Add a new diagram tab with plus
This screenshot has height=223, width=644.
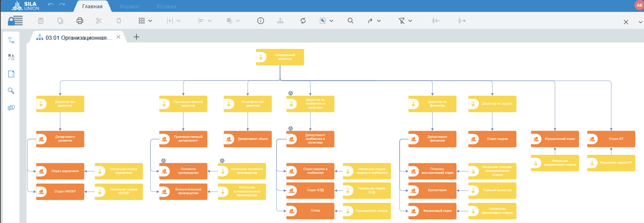coord(136,37)
